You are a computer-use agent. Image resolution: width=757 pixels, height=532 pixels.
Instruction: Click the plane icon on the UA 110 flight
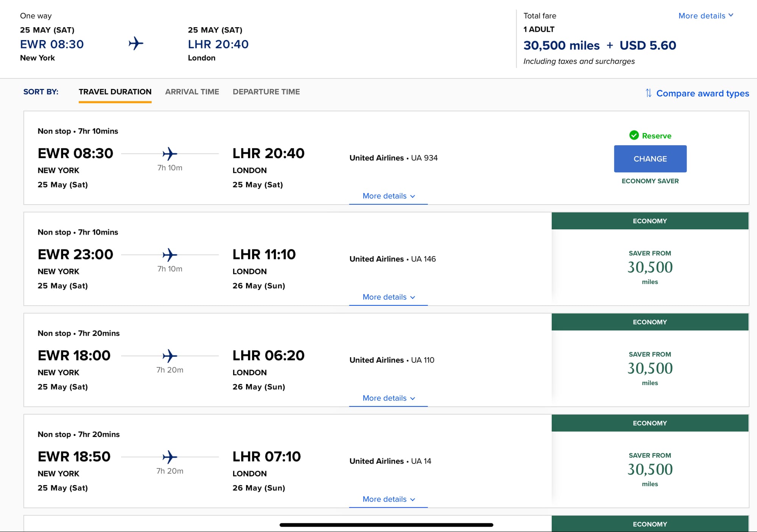[170, 356]
